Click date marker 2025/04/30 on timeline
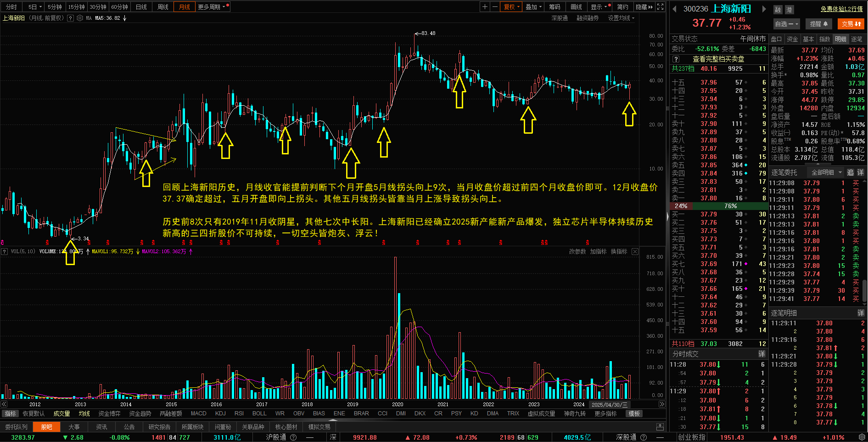Image resolution: width=868 pixels, height=442 pixels. click(609, 404)
